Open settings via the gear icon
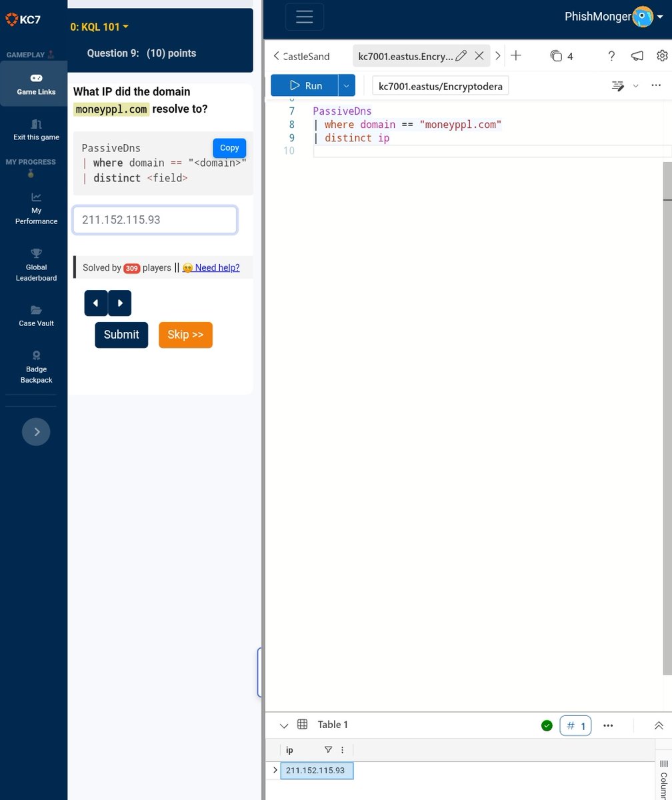Screen dimensions: 672x800 tap(662, 56)
